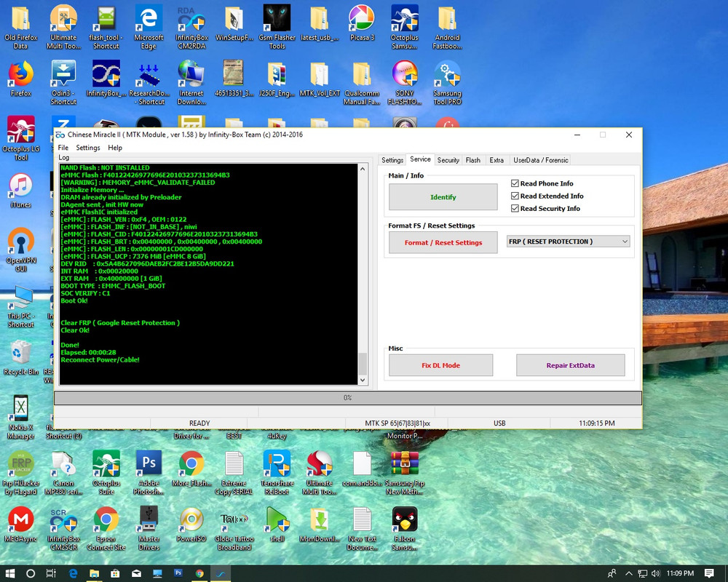Open OpenVPN GUI desktop icon

21,250
